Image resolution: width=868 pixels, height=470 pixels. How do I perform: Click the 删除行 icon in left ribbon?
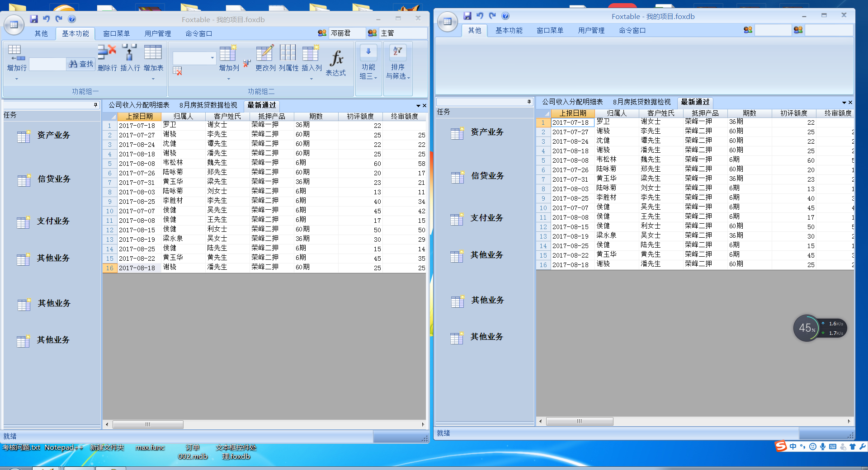click(107, 52)
